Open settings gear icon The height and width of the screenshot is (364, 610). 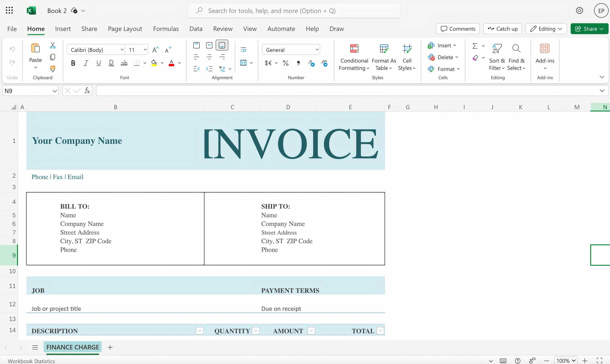pos(579,10)
